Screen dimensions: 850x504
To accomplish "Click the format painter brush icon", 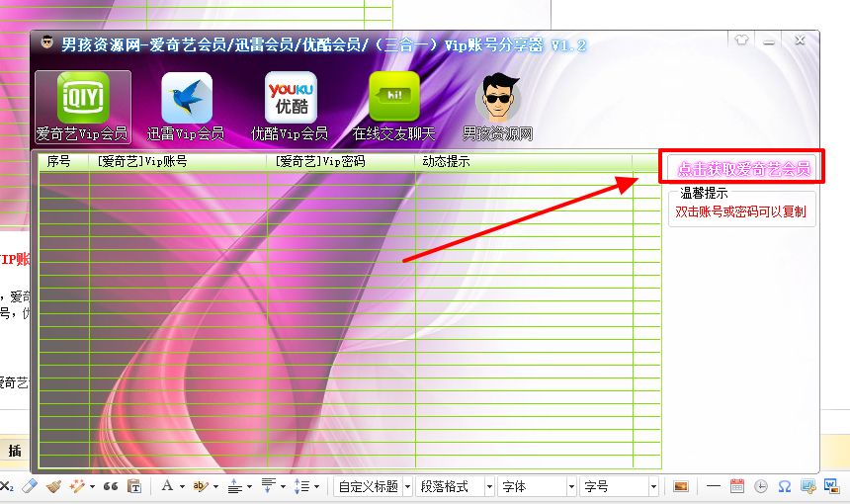I will (x=53, y=486).
